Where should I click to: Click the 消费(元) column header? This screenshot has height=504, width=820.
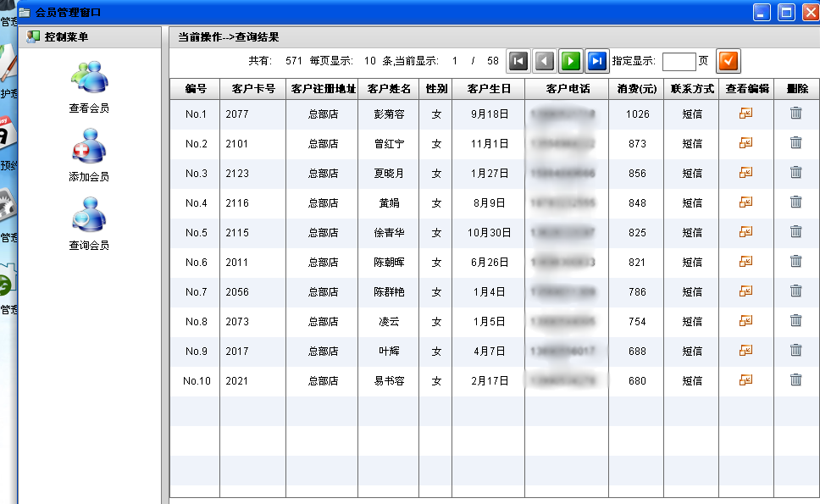tap(636, 89)
